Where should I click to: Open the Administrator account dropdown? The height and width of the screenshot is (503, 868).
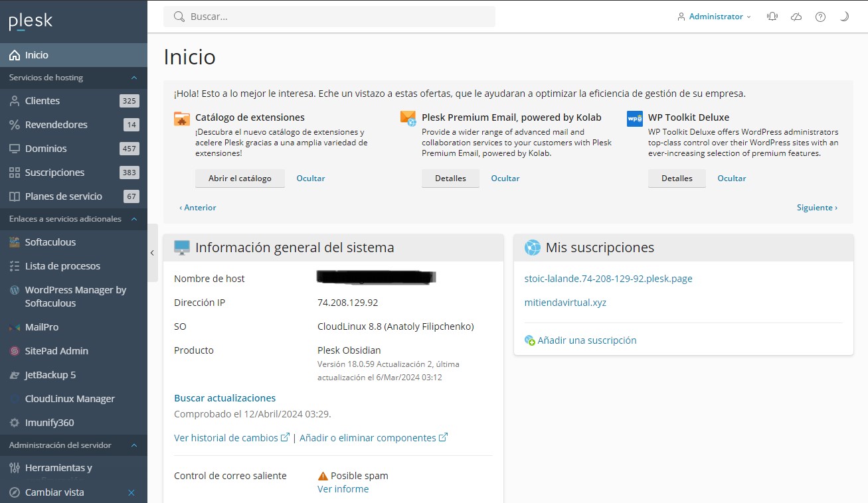714,16
